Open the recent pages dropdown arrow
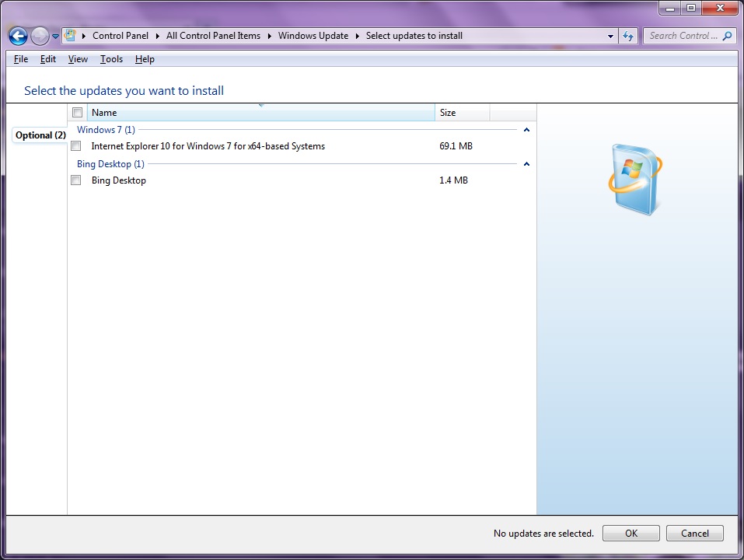The height and width of the screenshot is (560, 744). click(55, 36)
